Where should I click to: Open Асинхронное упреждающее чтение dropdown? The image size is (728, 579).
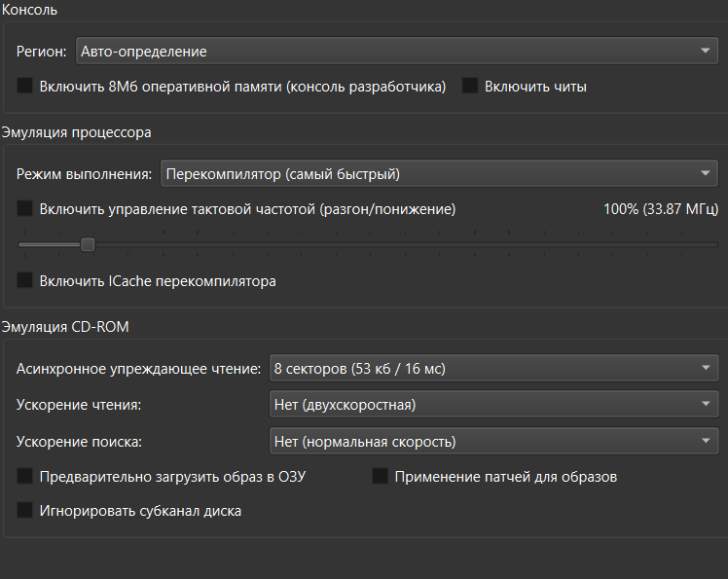pos(492,368)
